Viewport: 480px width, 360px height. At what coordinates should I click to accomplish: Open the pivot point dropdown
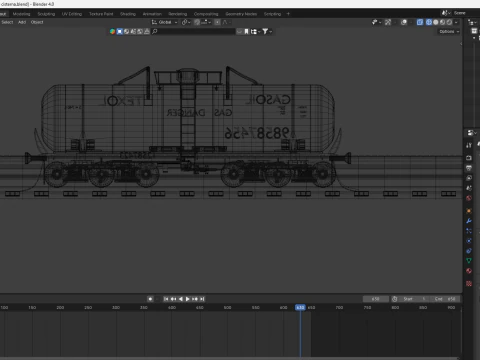[x=186, y=22]
